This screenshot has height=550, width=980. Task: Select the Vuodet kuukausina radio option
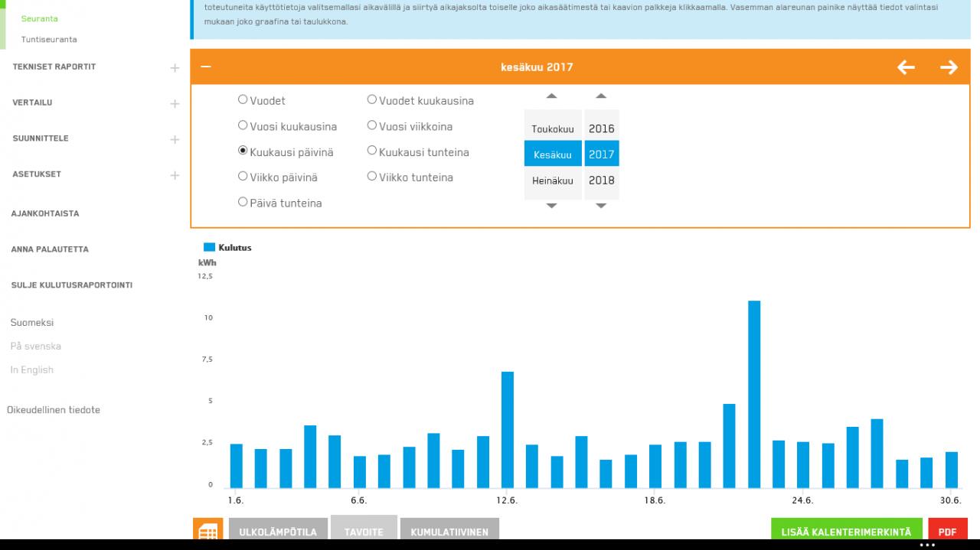click(372, 99)
